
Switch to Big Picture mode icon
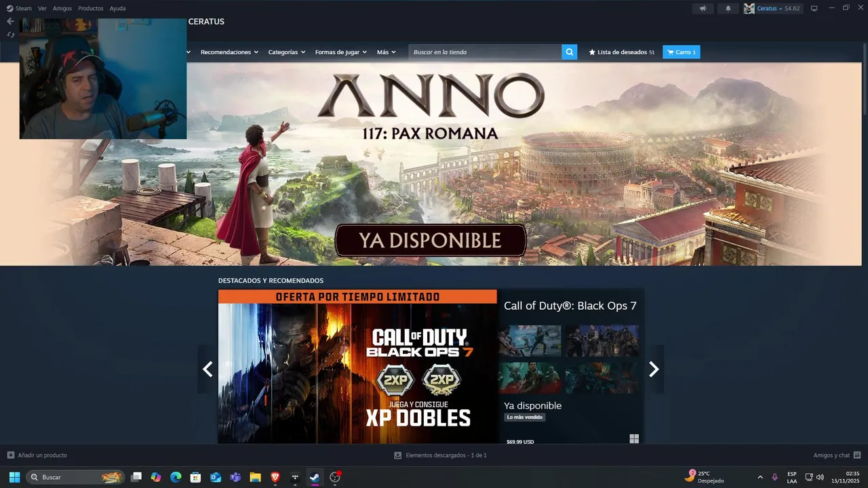pyautogui.click(x=814, y=8)
